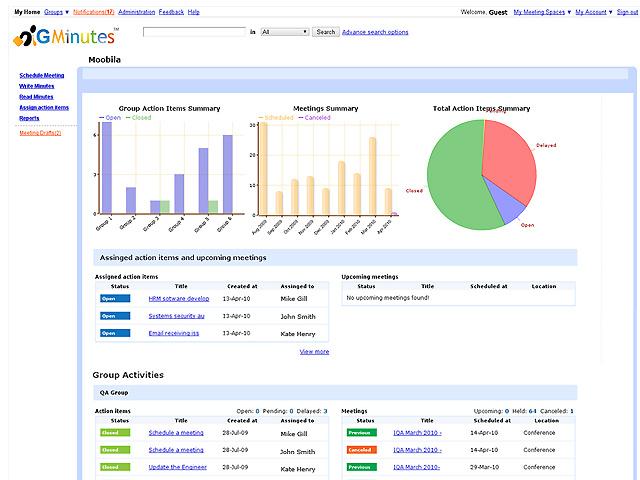Open Assign action items in sidebar
The image size is (640, 480).
coord(44,107)
